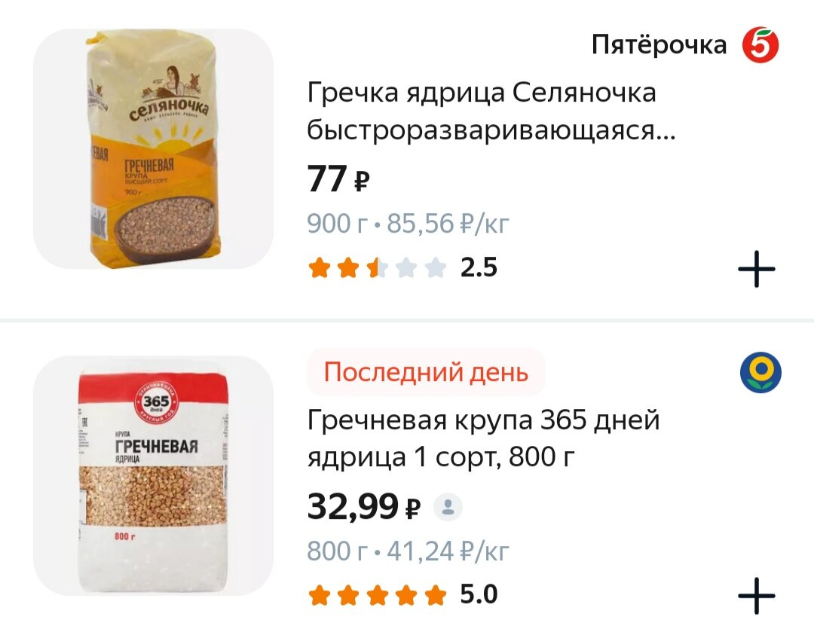Open Гречневая крупа 365 дней product title

pyautogui.click(x=483, y=438)
